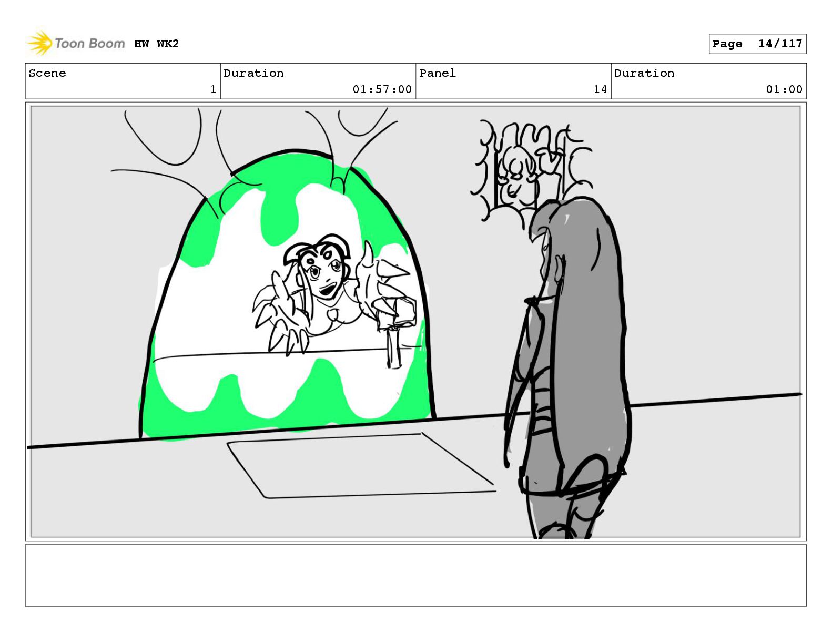Image resolution: width=832 pixels, height=644 pixels.
Task: Click the scene duration value '01:57:00'
Action: point(382,89)
